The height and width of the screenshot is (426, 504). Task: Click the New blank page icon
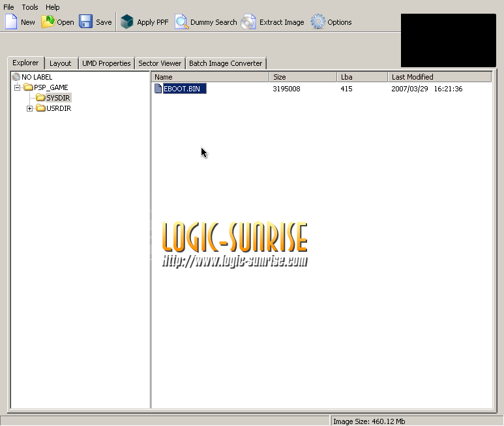[11, 22]
